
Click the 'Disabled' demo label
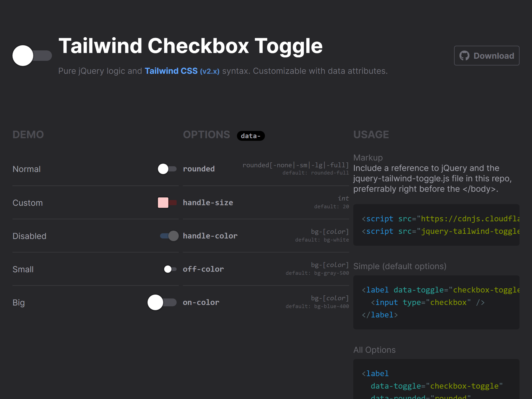29,236
